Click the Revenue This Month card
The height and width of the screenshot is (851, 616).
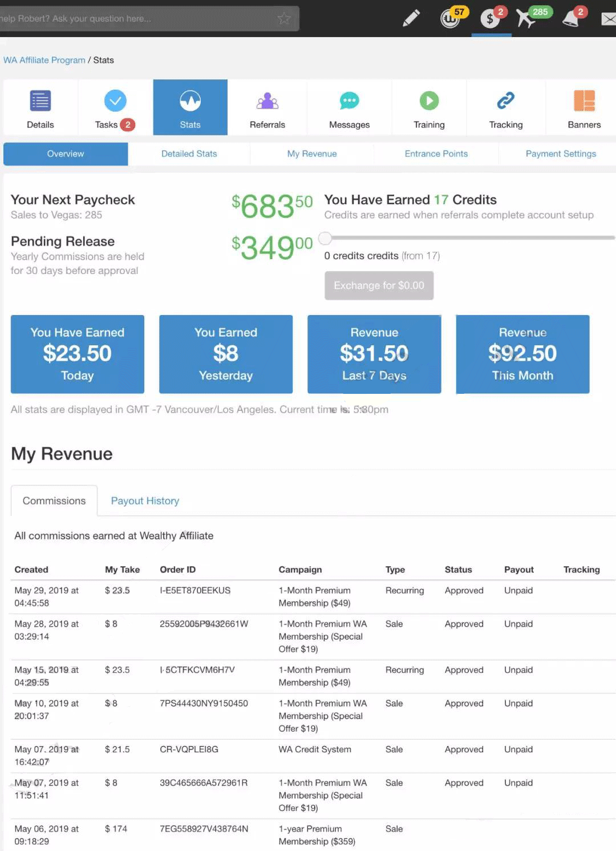coord(522,354)
